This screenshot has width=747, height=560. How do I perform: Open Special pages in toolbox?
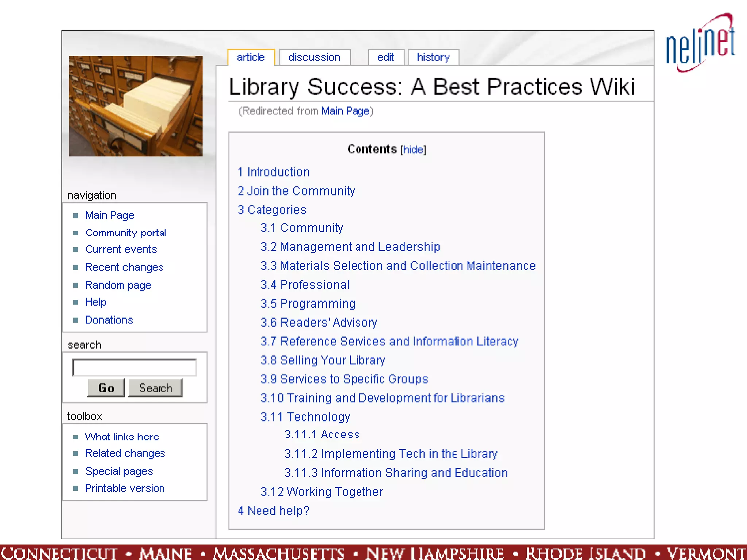(x=119, y=471)
